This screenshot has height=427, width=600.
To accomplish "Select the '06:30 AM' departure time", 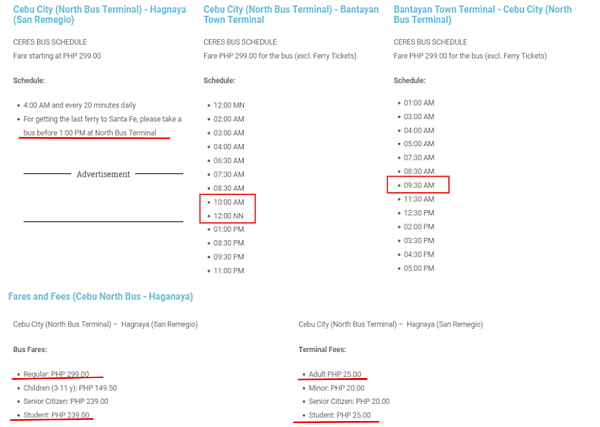I will pos(229,161).
